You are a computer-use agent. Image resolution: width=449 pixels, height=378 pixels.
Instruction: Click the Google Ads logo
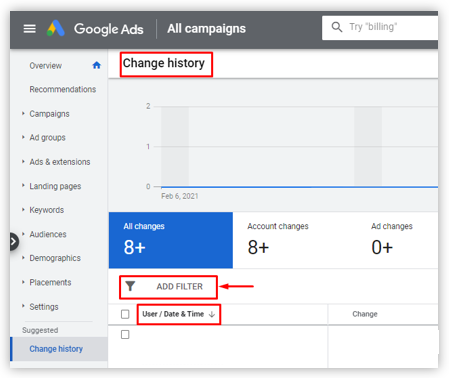(56, 28)
